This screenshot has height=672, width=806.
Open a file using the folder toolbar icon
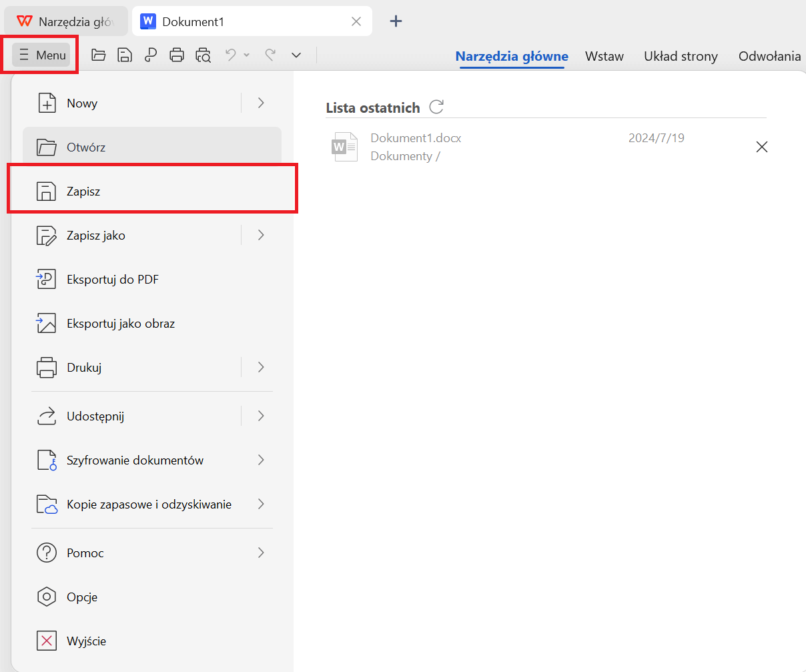coord(98,55)
